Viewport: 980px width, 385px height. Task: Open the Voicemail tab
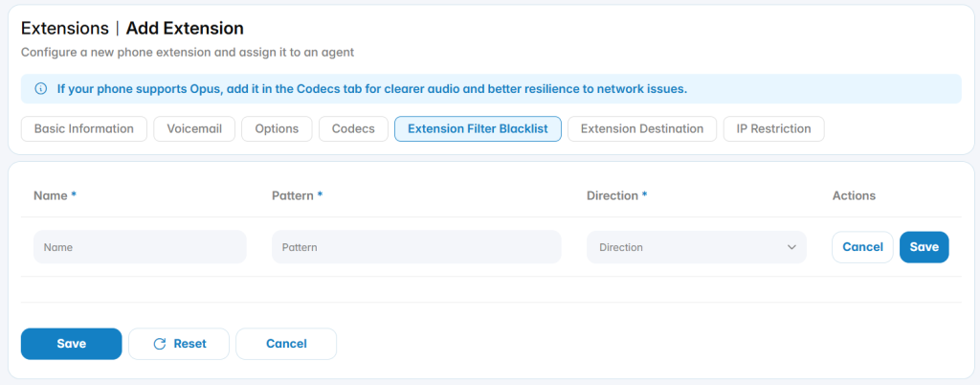click(x=194, y=128)
